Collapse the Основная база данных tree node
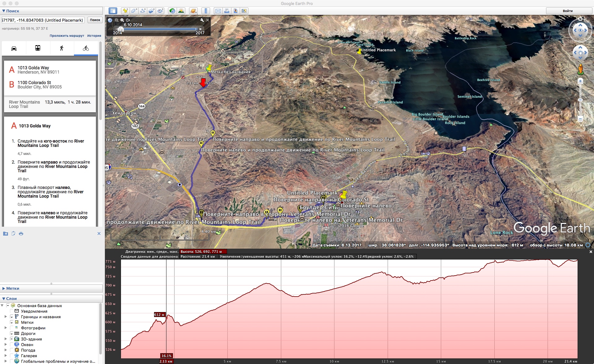 tap(2, 306)
